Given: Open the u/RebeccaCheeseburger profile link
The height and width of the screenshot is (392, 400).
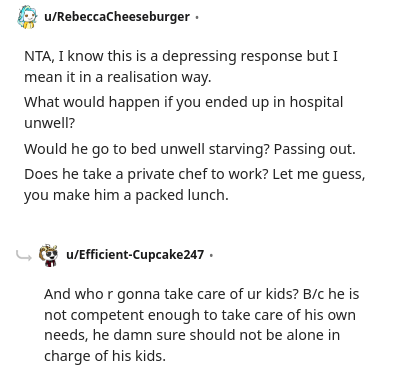Looking at the screenshot, I should pyautogui.click(x=117, y=17).
